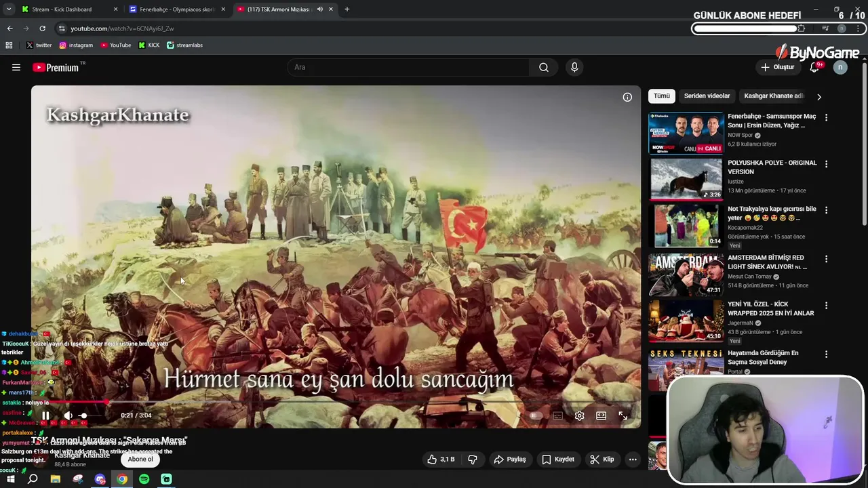The height and width of the screenshot is (488, 868).
Task: Focus the Ara search field
Action: click(x=408, y=67)
